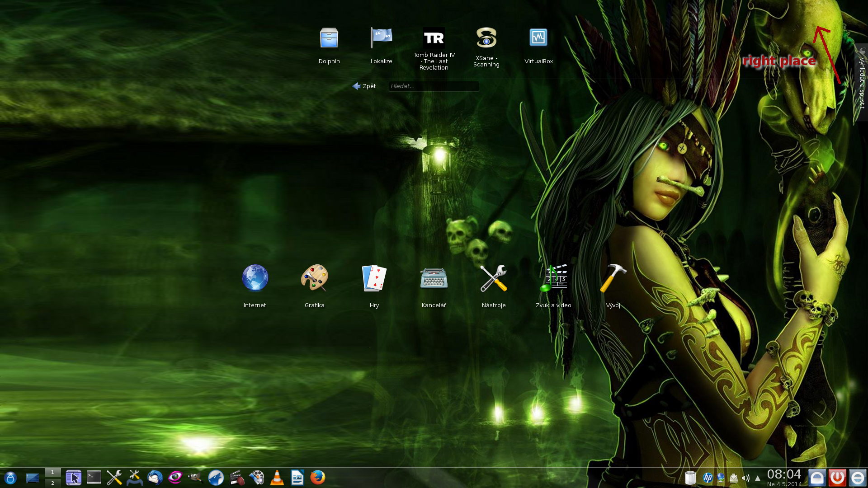Open the pink eye image viewer icon

(x=175, y=478)
